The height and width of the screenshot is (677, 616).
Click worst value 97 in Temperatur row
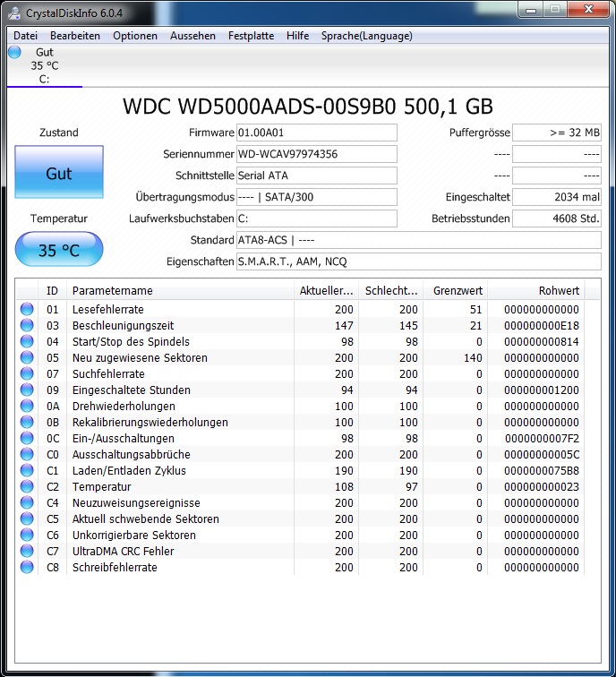(x=411, y=486)
